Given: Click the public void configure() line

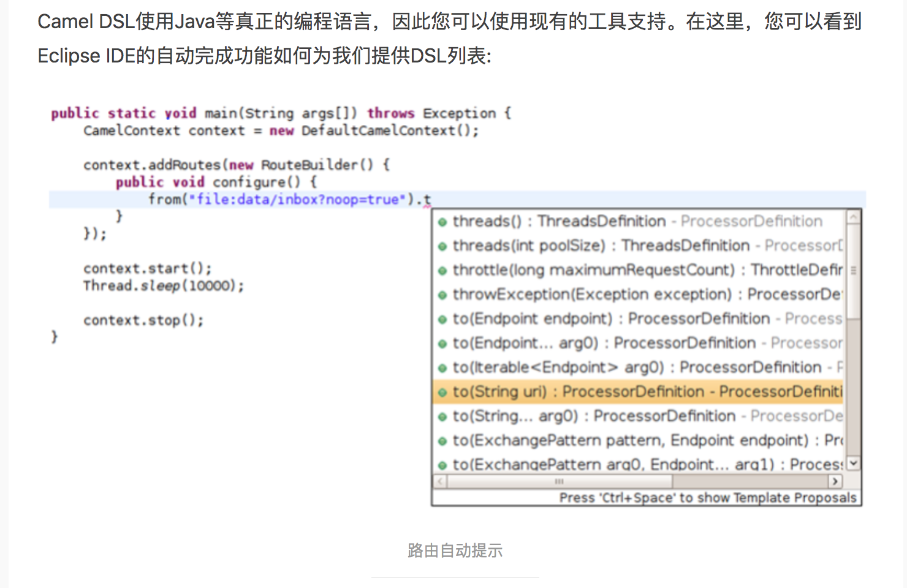Looking at the screenshot, I should [x=216, y=182].
